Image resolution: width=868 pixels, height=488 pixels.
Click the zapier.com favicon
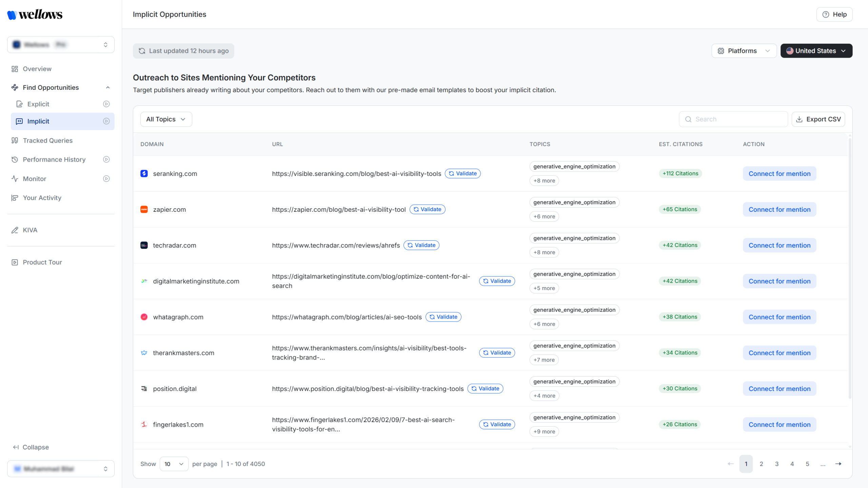pyautogui.click(x=144, y=209)
